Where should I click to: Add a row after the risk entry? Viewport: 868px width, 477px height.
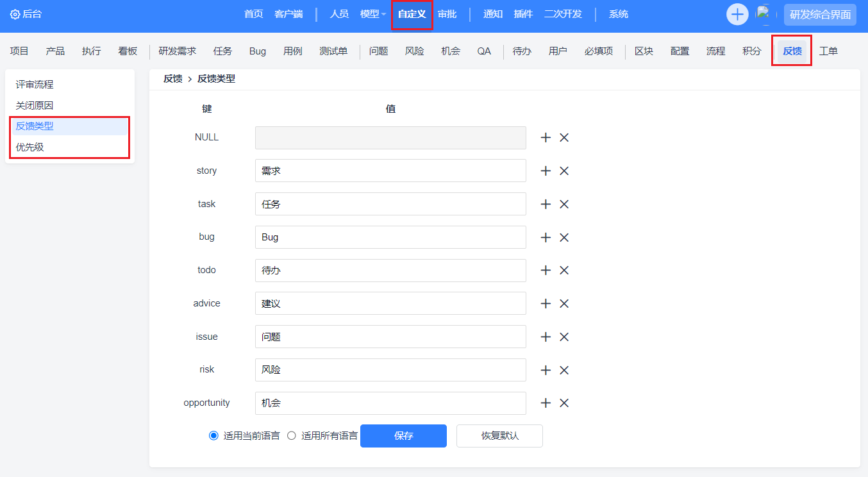pyautogui.click(x=546, y=370)
